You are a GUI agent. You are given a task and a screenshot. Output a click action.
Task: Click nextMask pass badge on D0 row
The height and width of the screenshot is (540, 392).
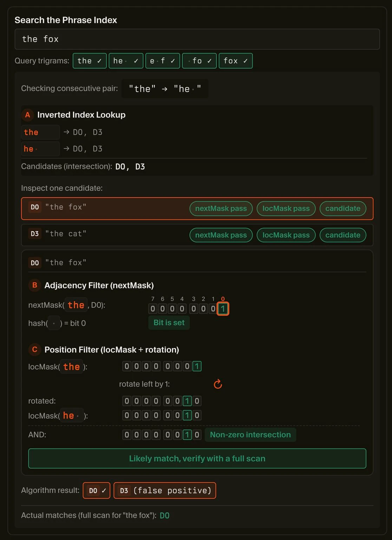(x=221, y=208)
